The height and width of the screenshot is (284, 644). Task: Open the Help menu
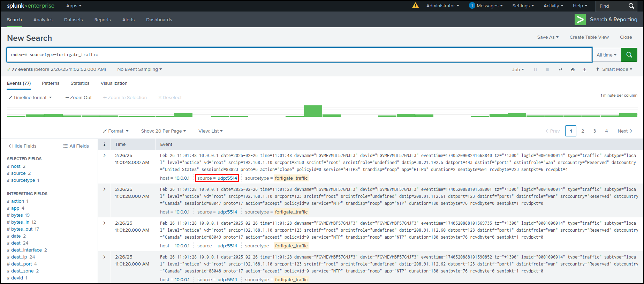click(580, 6)
